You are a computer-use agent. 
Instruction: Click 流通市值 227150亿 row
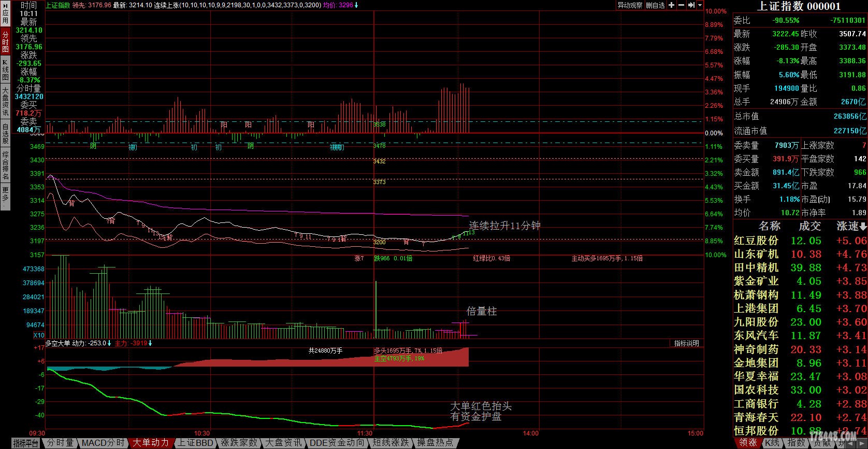click(x=800, y=131)
